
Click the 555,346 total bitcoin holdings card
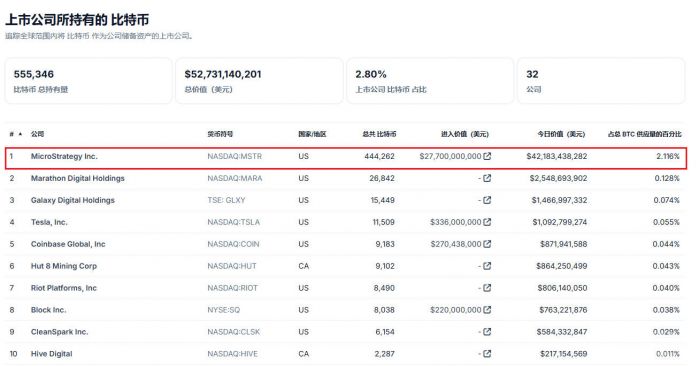click(88, 81)
